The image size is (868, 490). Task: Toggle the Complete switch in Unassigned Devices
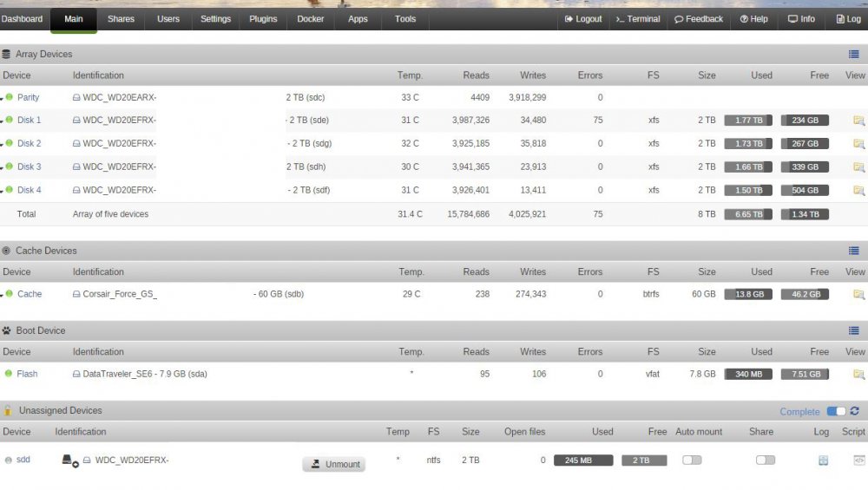pyautogui.click(x=836, y=411)
